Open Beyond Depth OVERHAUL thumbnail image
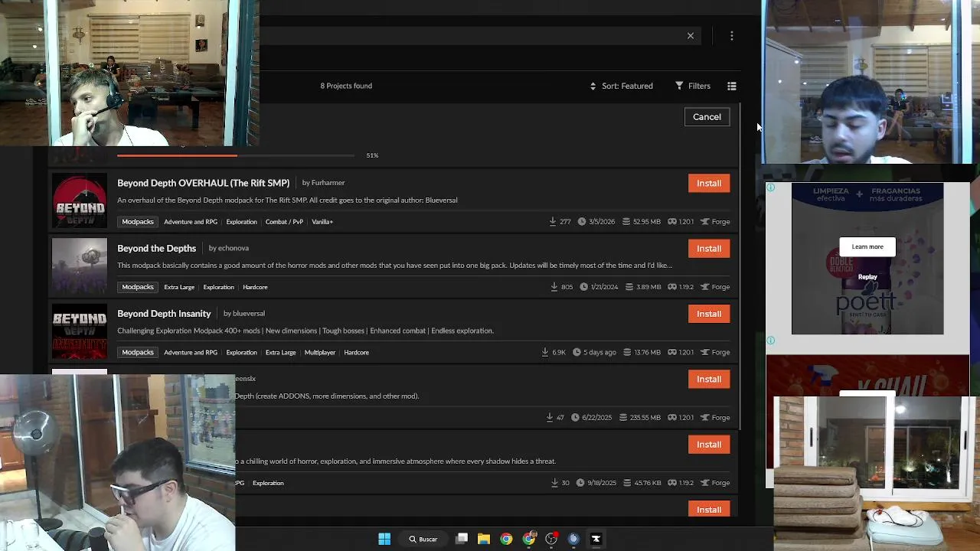The image size is (980, 551). (x=80, y=201)
